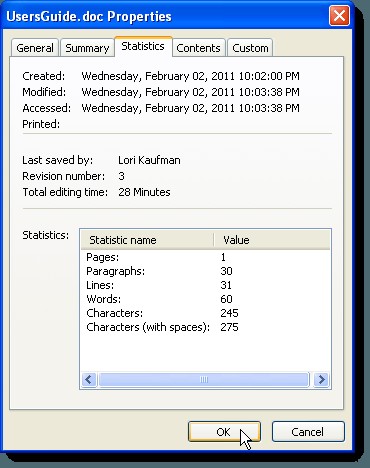Screen dimensions: 370x468
Task: Click the statistics list left scroll arrow
Action: coord(89,379)
